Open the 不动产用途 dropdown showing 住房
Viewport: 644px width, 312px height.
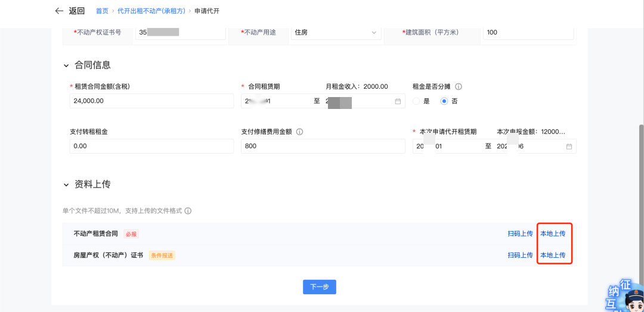pos(336,32)
